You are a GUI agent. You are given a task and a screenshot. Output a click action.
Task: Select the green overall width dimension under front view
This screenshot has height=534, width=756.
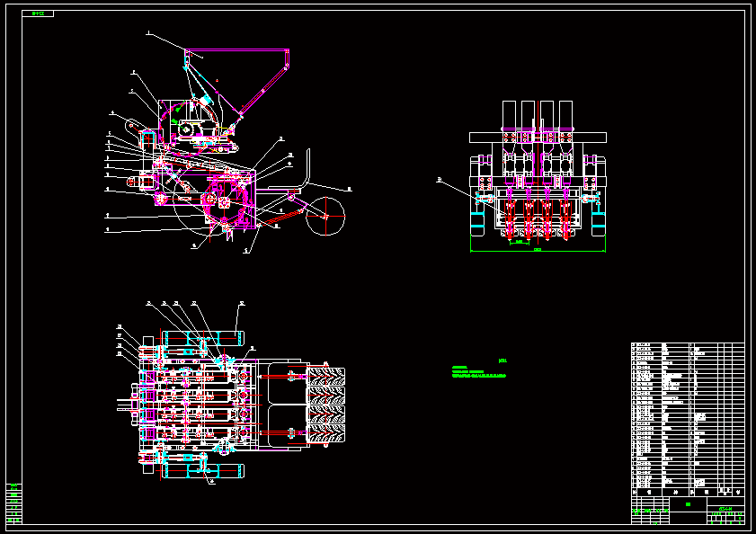(x=538, y=250)
